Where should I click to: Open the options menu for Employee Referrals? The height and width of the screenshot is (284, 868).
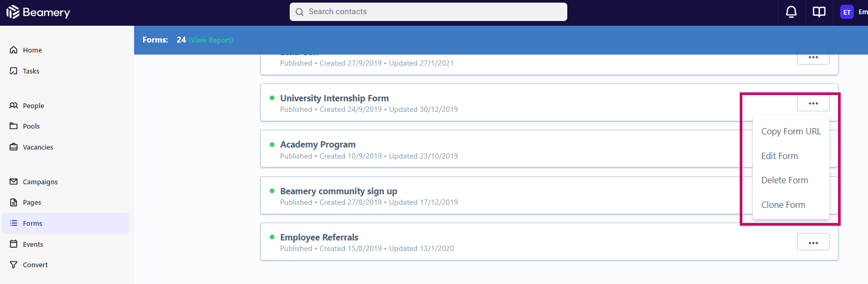813,242
